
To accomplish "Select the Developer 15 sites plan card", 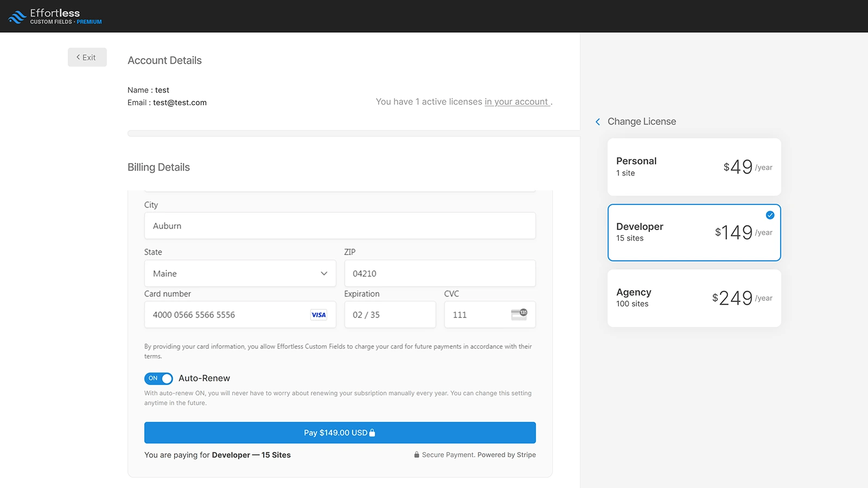I will pos(694,232).
